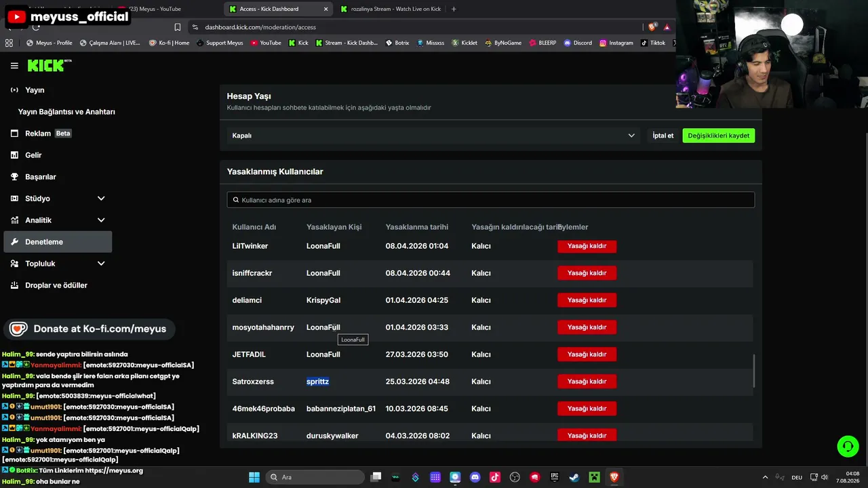This screenshot has width=868, height=488.
Task: Open the Brave Shields icon in address bar
Action: 652,27
